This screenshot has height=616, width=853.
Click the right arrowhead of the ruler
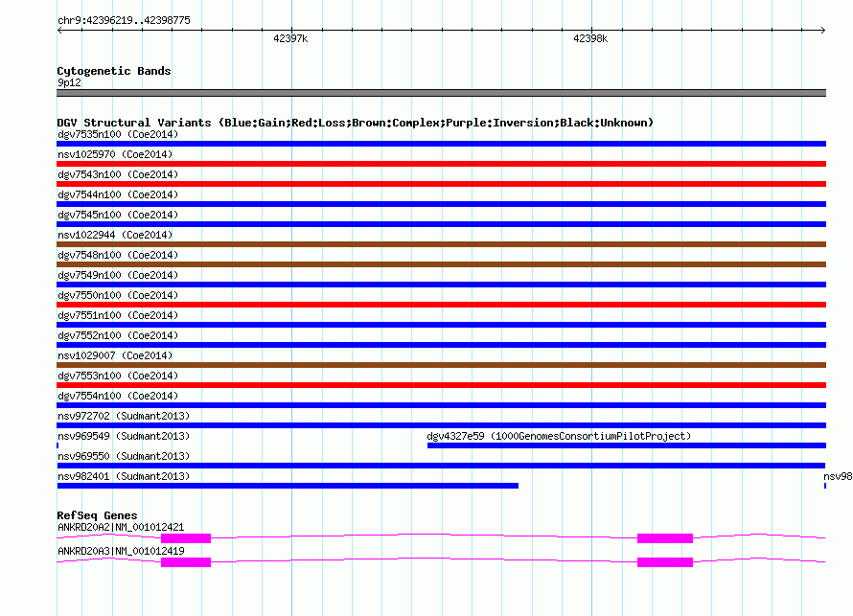pyautogui.click(x=822, y=30)
